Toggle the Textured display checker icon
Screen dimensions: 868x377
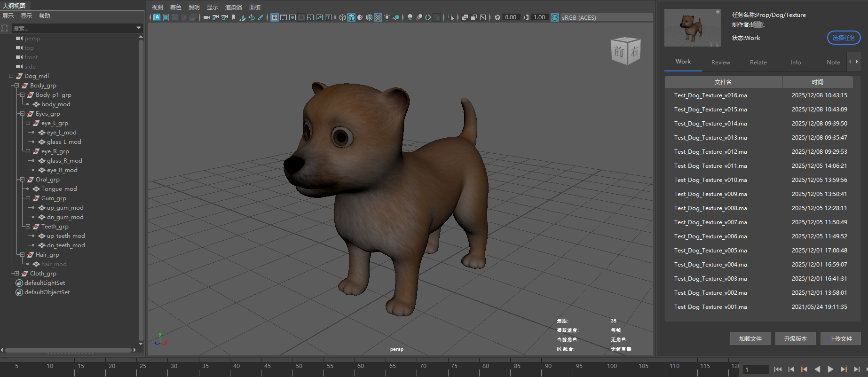click(x=378, y=17)
